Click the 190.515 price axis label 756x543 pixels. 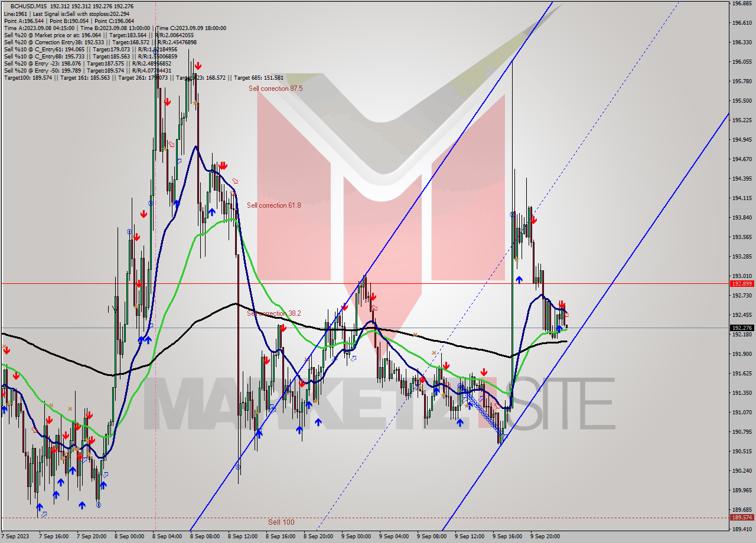741,452
